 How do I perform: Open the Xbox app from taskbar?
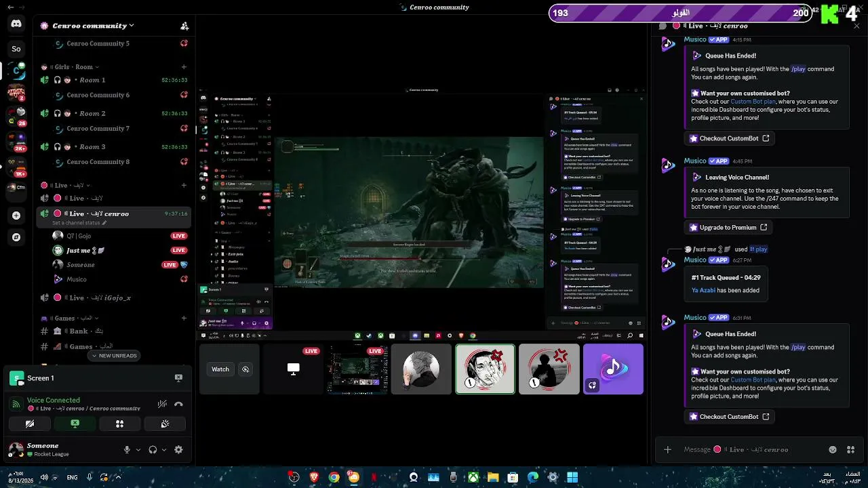(473, 477)
